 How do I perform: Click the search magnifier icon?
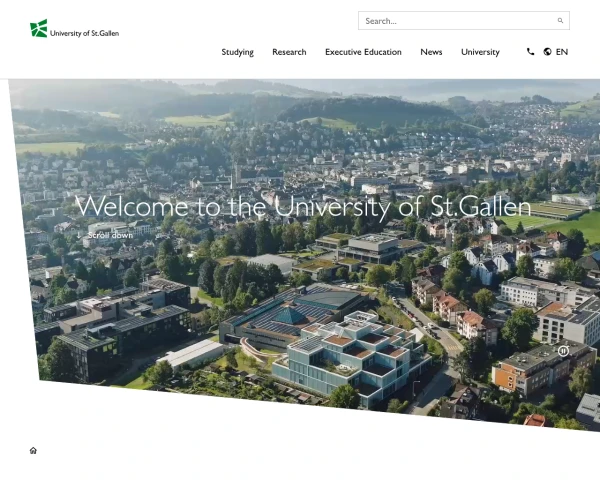(560, 21)
